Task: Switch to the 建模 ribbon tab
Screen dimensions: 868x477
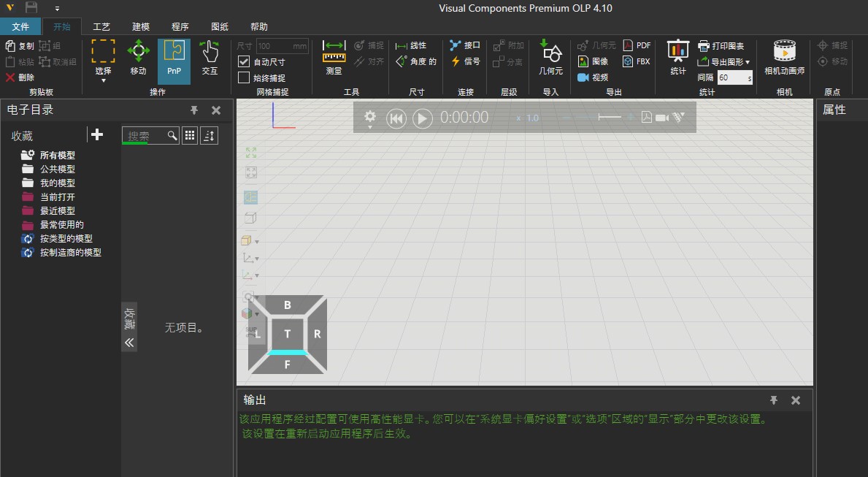Action: [140, 27]
